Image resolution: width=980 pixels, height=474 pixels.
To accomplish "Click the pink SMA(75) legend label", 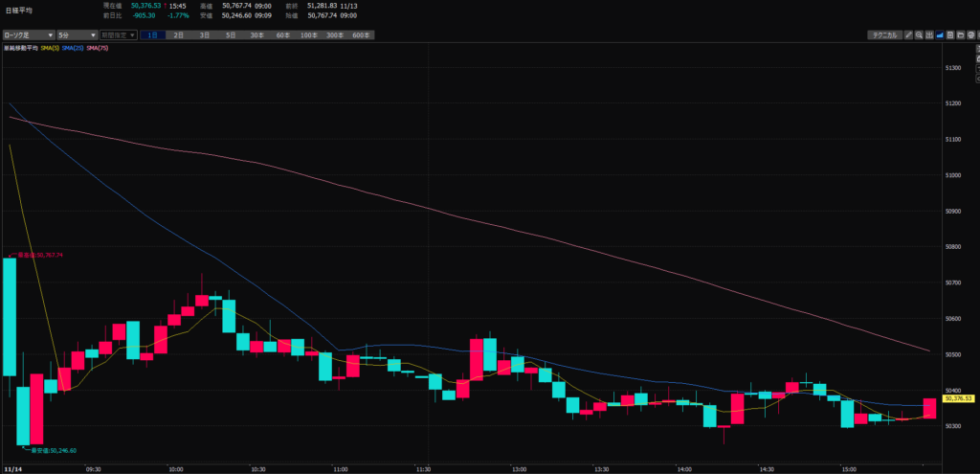I will (98, 48).
